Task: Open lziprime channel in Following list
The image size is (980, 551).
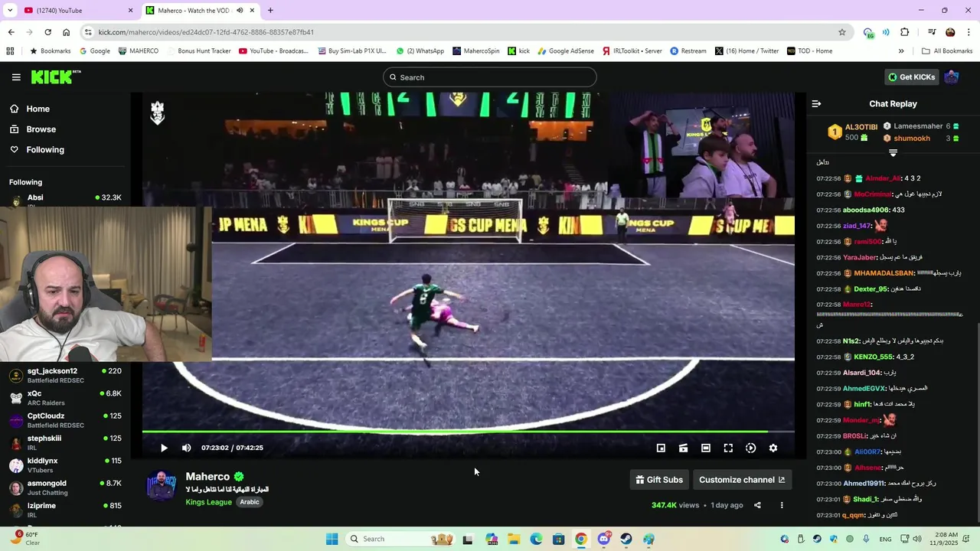Action: click(65, 510)
